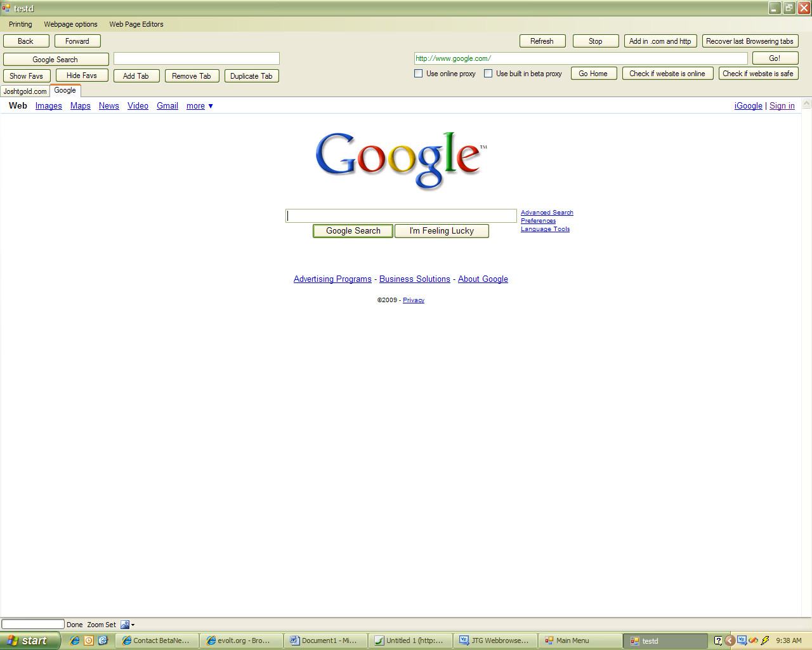The width and height of the screenshot is (812, 650).
Task: Click the help question mark tray icon
Action: coord(718,640)
